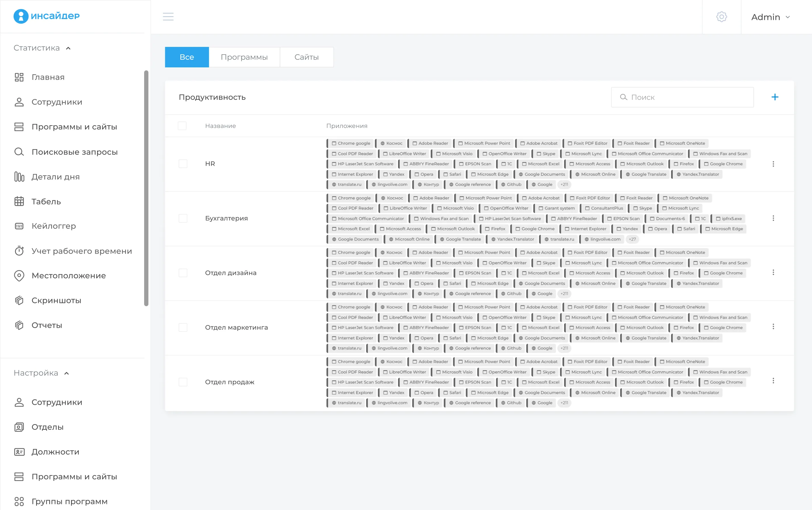Open Группы программ in sidebar settings

coord(69,501)
